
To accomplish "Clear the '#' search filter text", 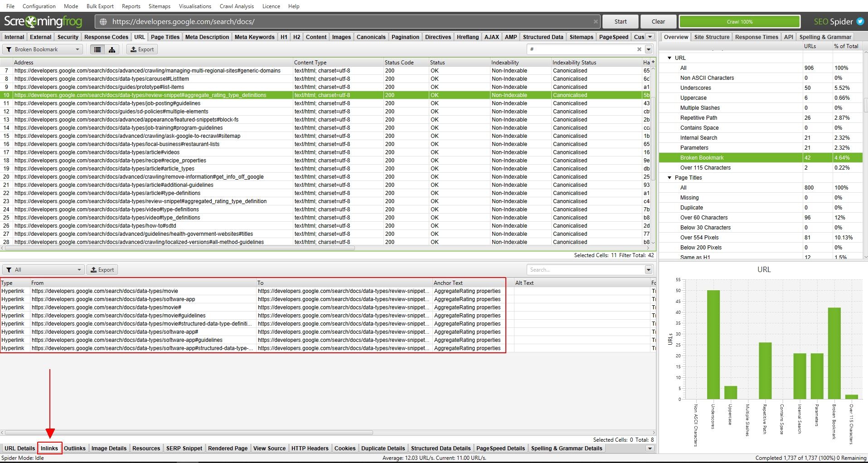I will (639, 49).
